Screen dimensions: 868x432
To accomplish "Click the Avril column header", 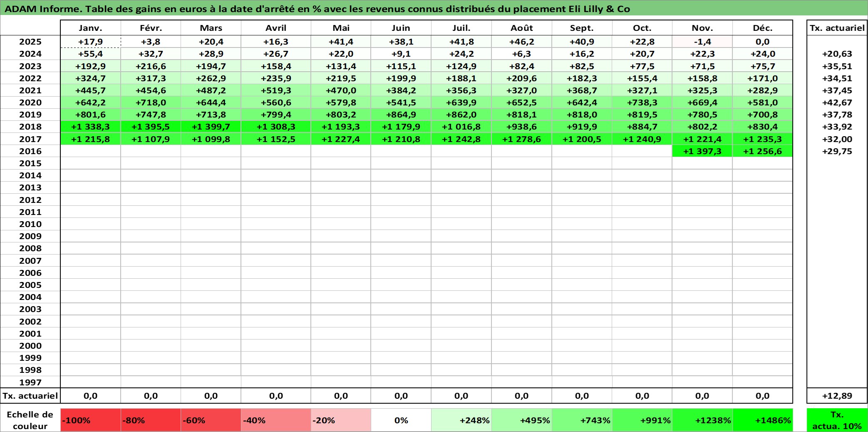I will point(276,28).
